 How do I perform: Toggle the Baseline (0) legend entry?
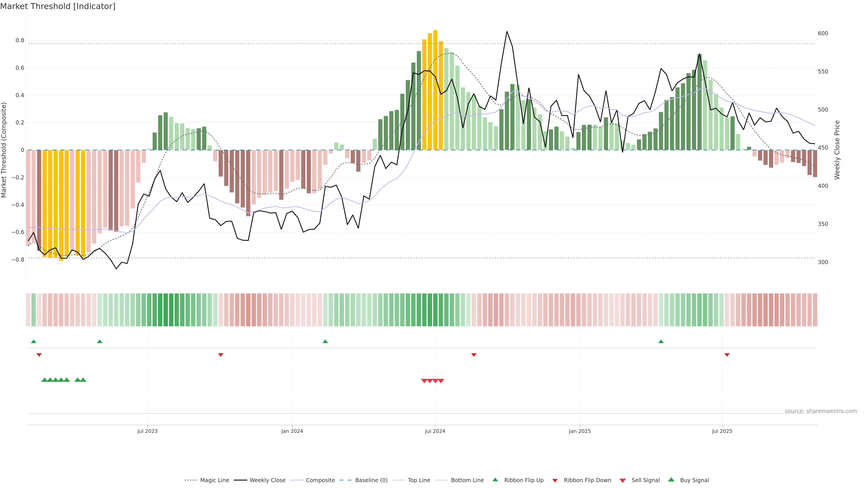click(x=371, y=480)
